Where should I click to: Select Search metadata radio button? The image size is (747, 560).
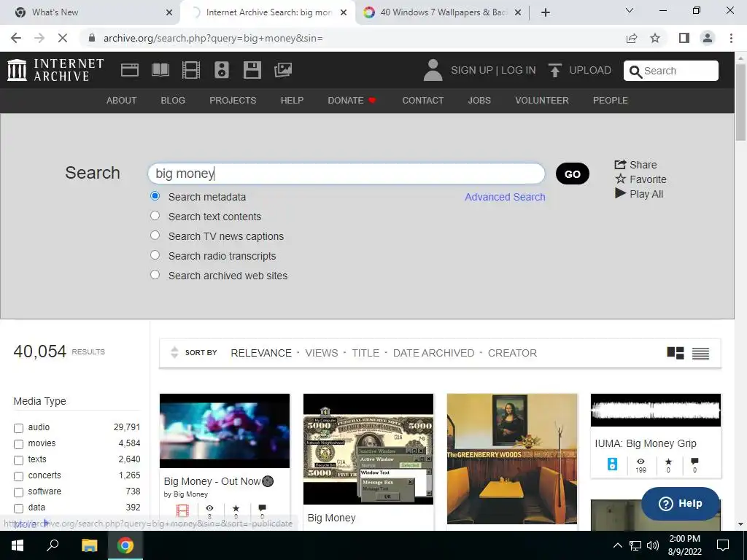pos(155,196)
